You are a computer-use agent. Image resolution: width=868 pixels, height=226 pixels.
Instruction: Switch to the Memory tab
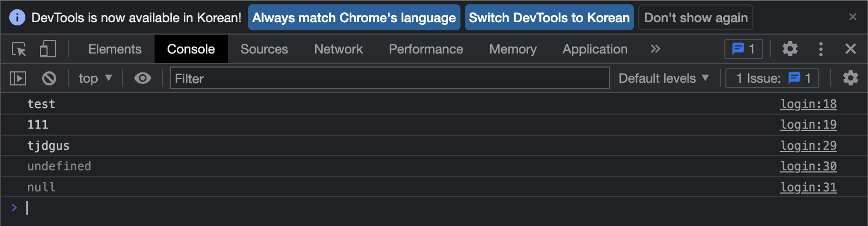(513, 49)
